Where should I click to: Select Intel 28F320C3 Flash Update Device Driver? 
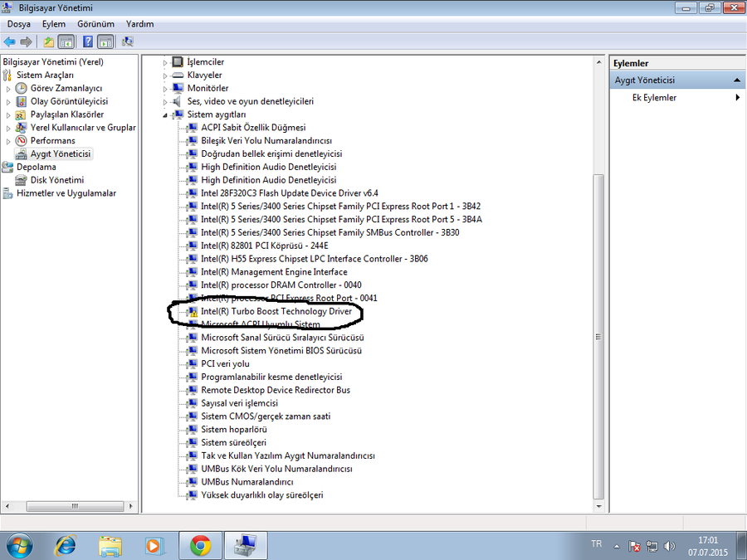coord(290,193)
